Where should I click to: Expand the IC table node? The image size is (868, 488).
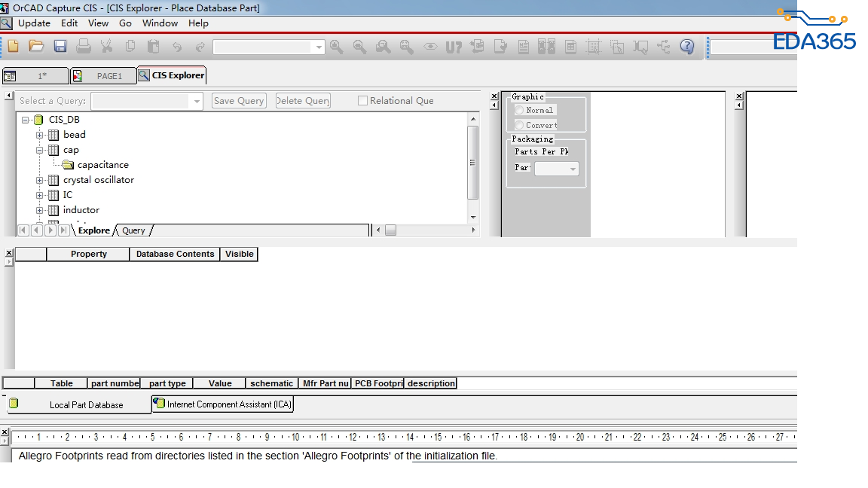(39, 195)
